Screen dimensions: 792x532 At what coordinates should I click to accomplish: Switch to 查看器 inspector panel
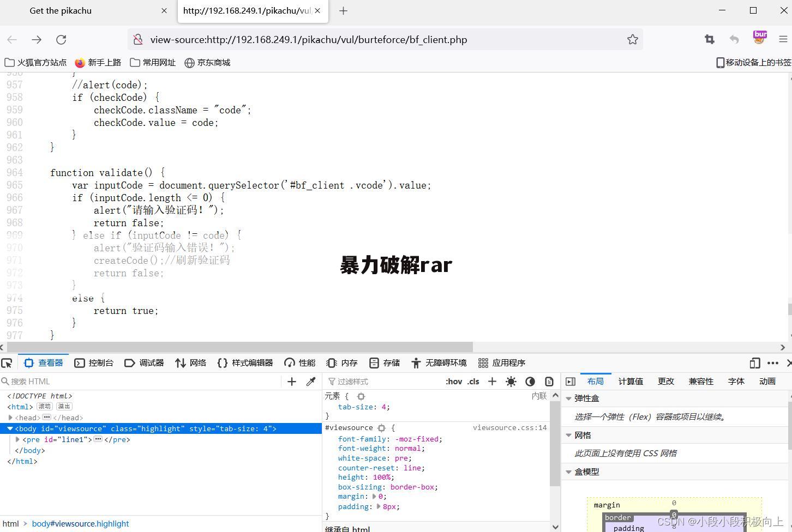[x=44, y=363]
